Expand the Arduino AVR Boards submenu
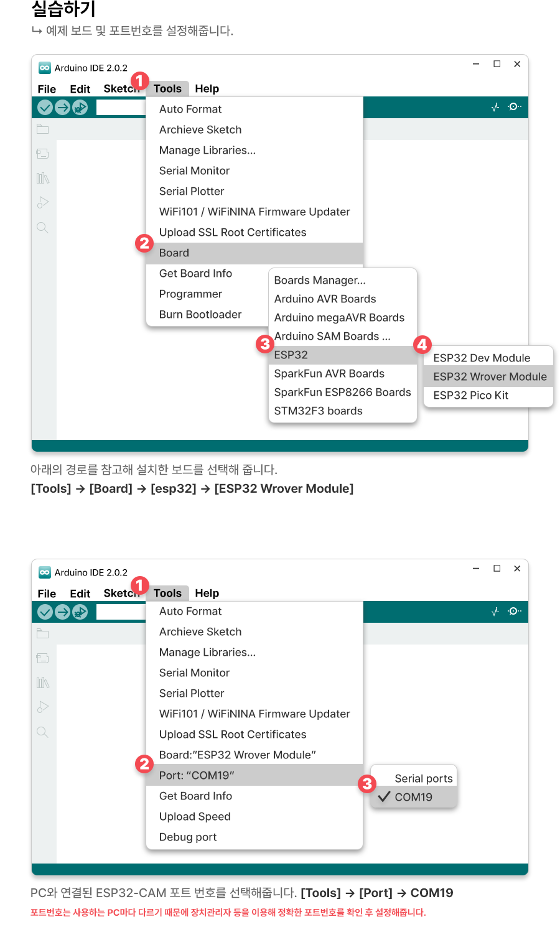The width and height of the screenshot is (560, 950). point(325,299)
